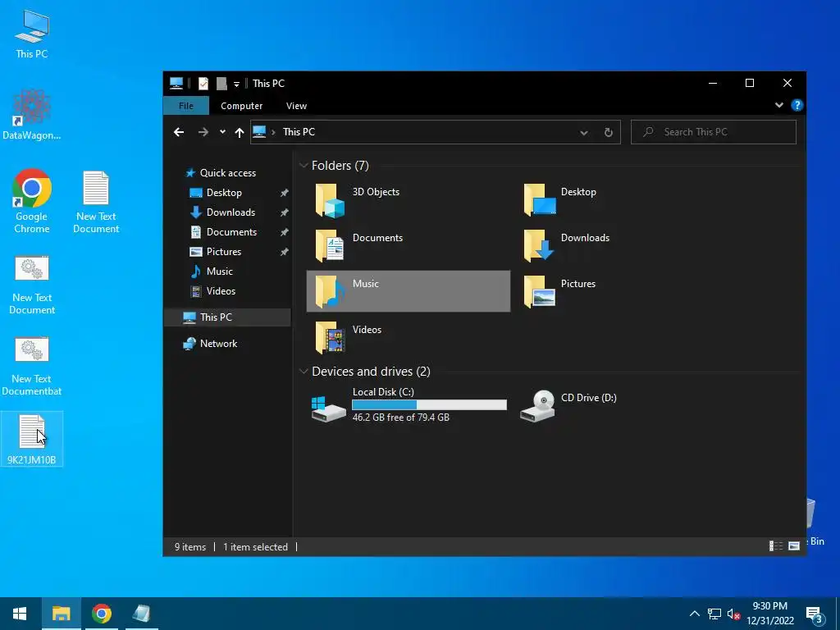Select the New Text Documentbat file icon
This screenshot has width=840, height=630.
[x=32, y=367]
